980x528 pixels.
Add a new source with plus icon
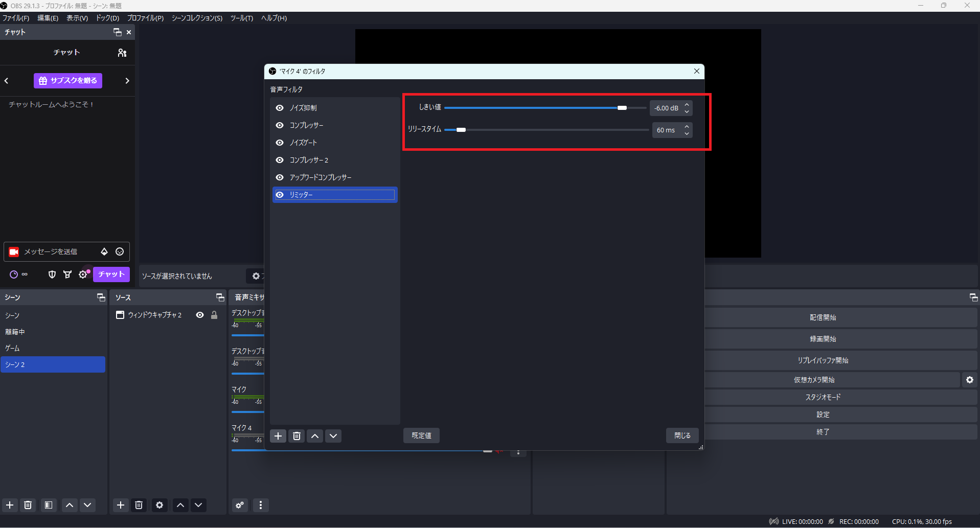pyautogui.click(x=121, y=505)
